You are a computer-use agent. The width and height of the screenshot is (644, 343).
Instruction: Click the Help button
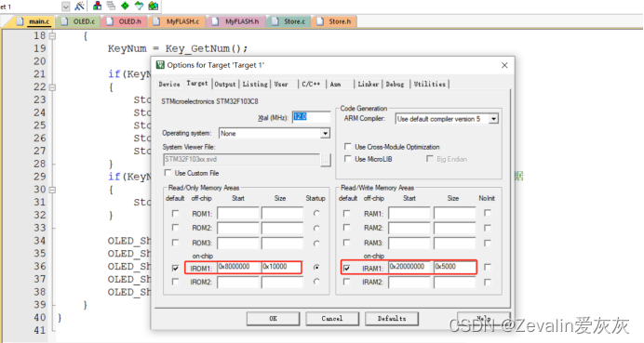pos(483,319)
